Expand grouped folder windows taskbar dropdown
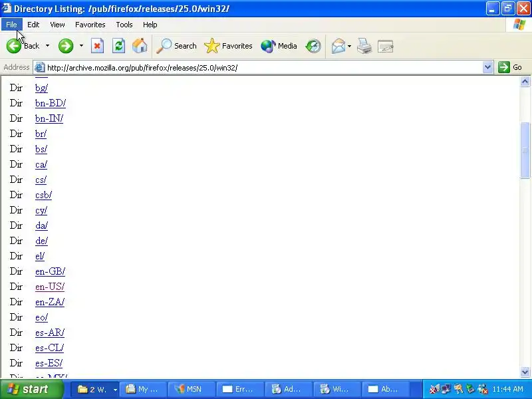This screenshot has width=532, height=399. tap(115, 390)
